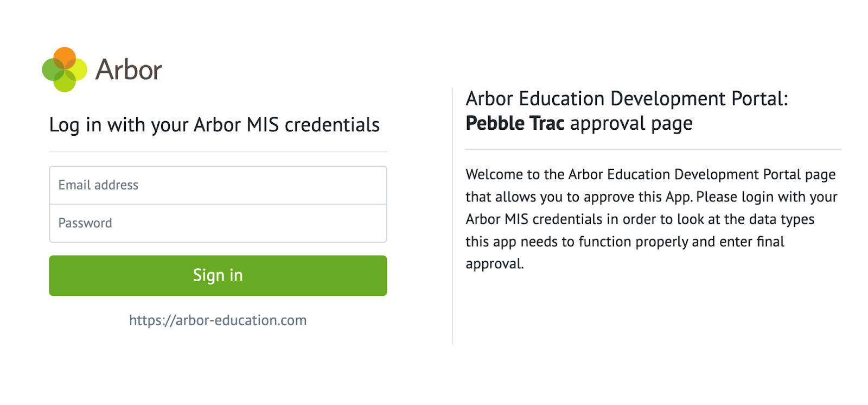
Task: Click the bold 'Pebble Trac' app name
Action: pos(515,123)
